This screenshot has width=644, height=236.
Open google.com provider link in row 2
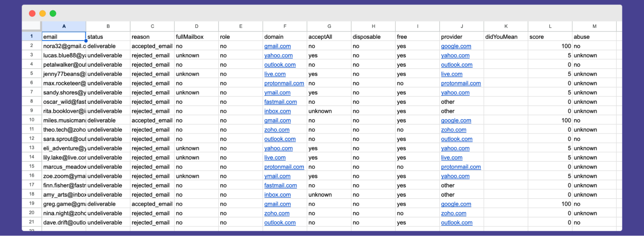coord(456,46)
